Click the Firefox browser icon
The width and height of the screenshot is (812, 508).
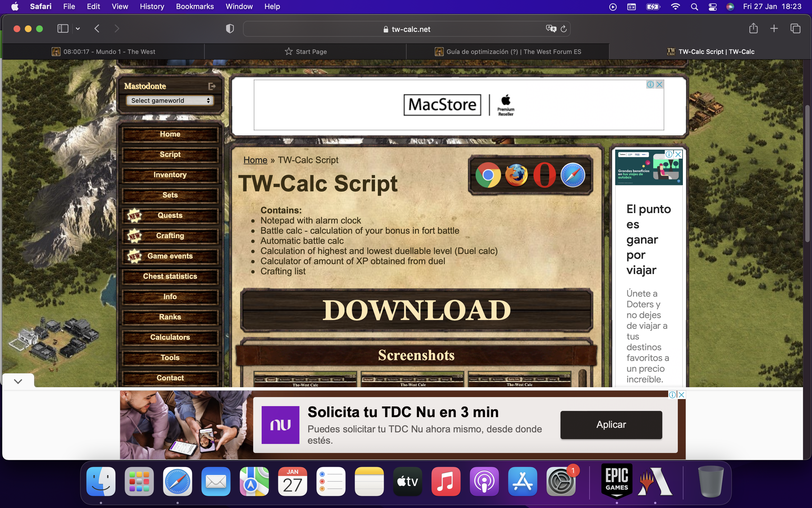click(516, 175)
